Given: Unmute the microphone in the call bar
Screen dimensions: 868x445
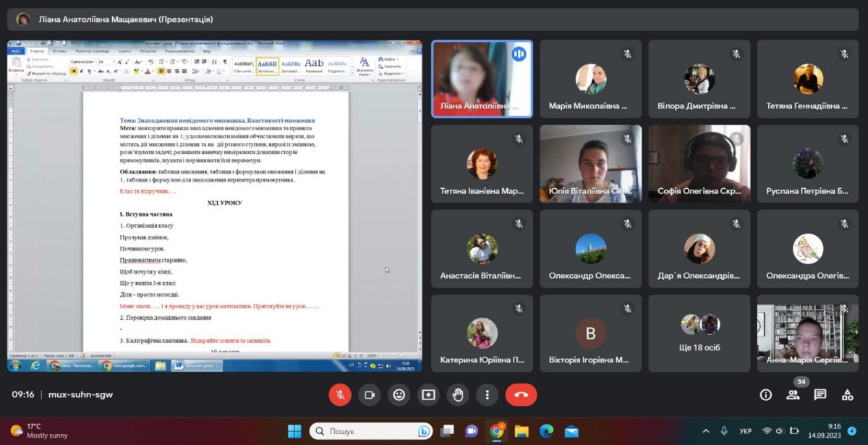Looking at the screenshot, I should pos(340,394).
